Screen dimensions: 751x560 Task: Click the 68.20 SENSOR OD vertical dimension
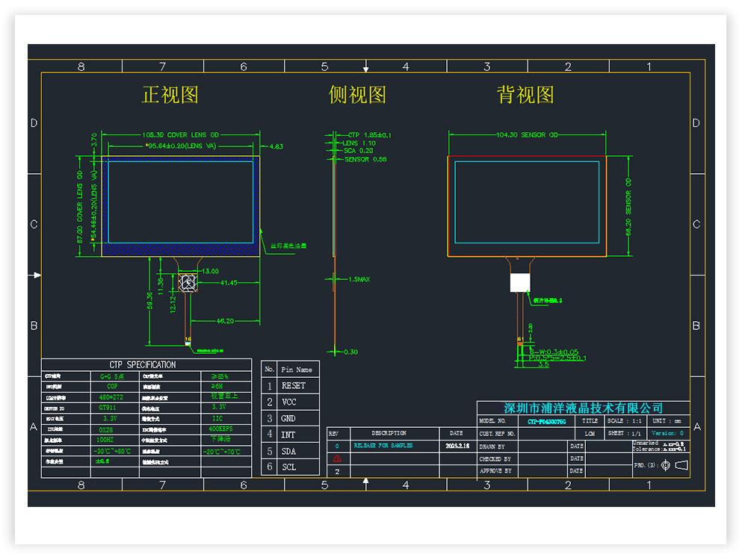628,207
